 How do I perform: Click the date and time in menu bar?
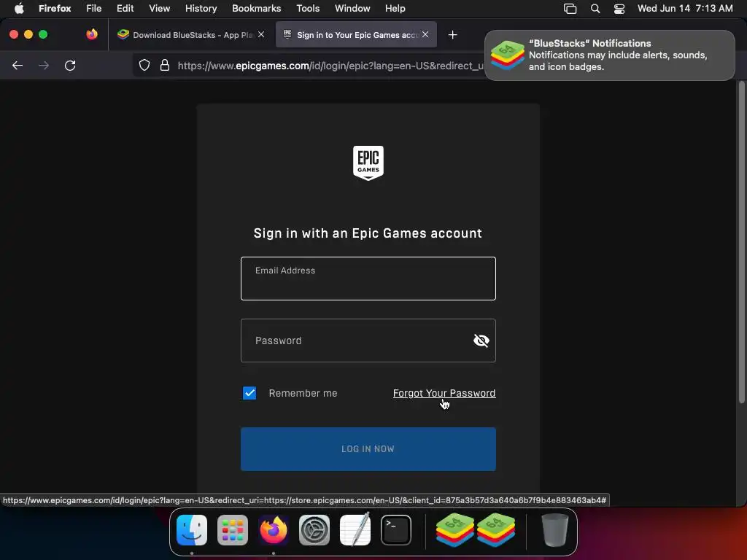(685, 8)
